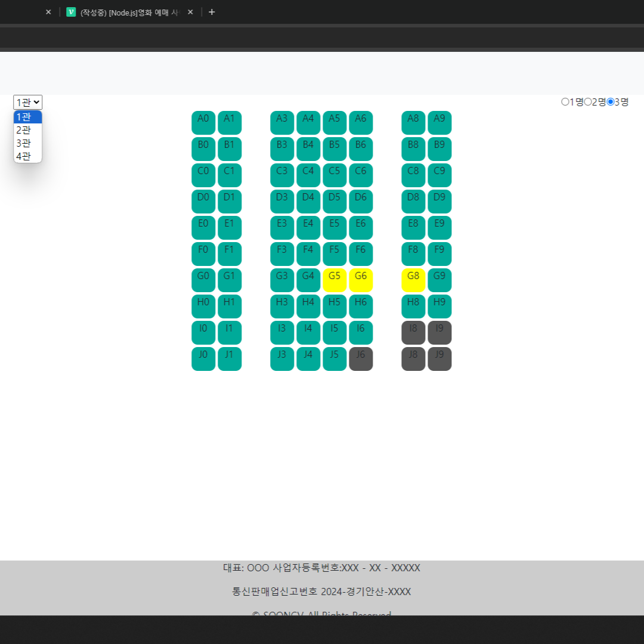Deselect the yellow seat G6
This screenshot has height=644, width=644.
click(360, 280)
